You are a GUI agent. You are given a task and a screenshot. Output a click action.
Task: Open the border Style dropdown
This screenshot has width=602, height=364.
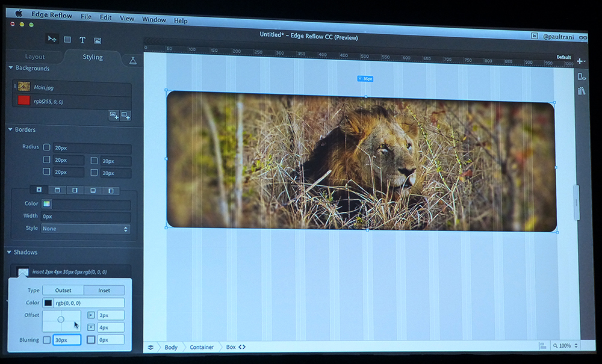coord(85,229)
